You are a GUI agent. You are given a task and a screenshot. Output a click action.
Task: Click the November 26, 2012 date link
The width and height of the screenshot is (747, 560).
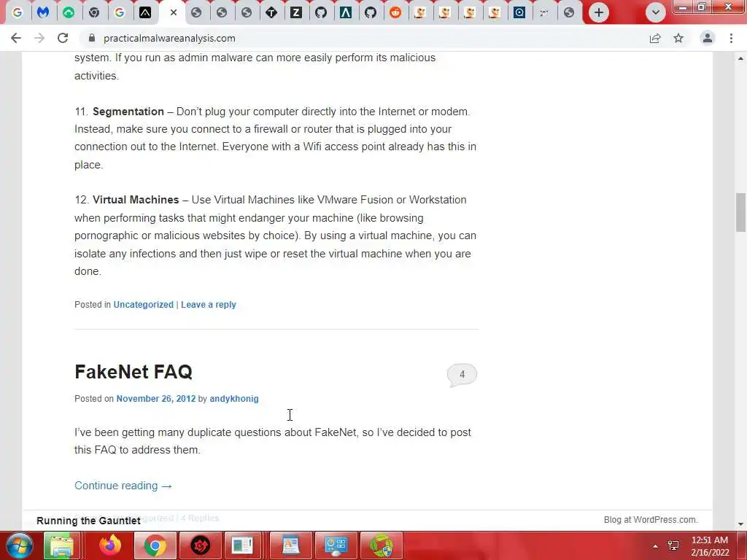pyautogui.click(x=156, y=399)
